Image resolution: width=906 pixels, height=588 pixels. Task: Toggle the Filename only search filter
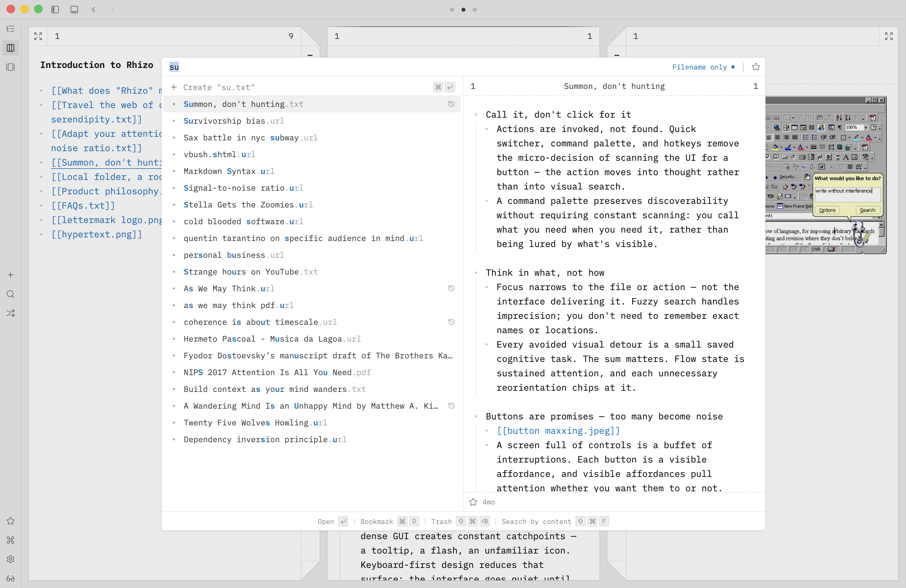pos(703,67)
